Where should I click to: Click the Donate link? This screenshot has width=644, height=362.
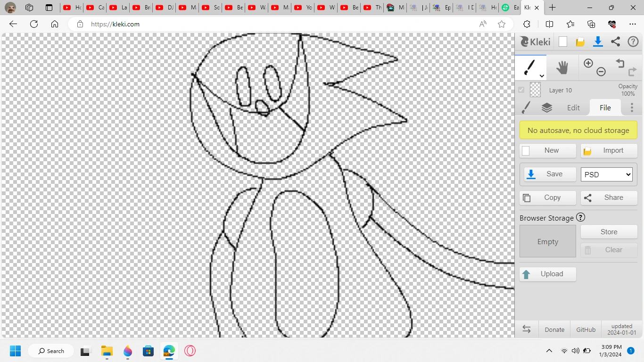(x=554, y=329)
